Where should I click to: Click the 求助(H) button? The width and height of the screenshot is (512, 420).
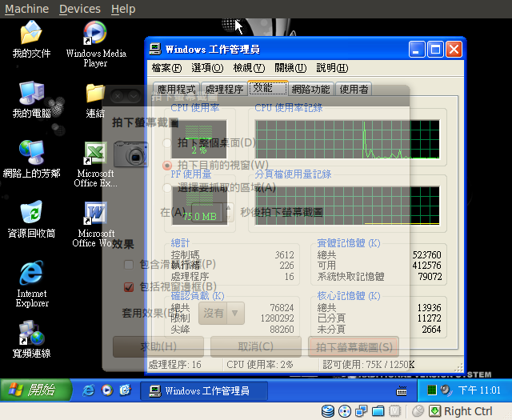tap(158, 346)
